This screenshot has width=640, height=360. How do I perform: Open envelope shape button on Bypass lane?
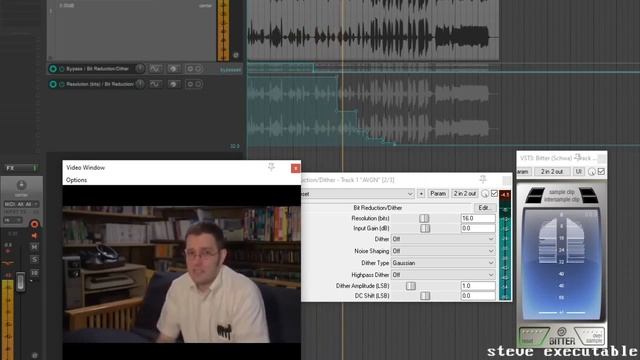click(155, 69)
